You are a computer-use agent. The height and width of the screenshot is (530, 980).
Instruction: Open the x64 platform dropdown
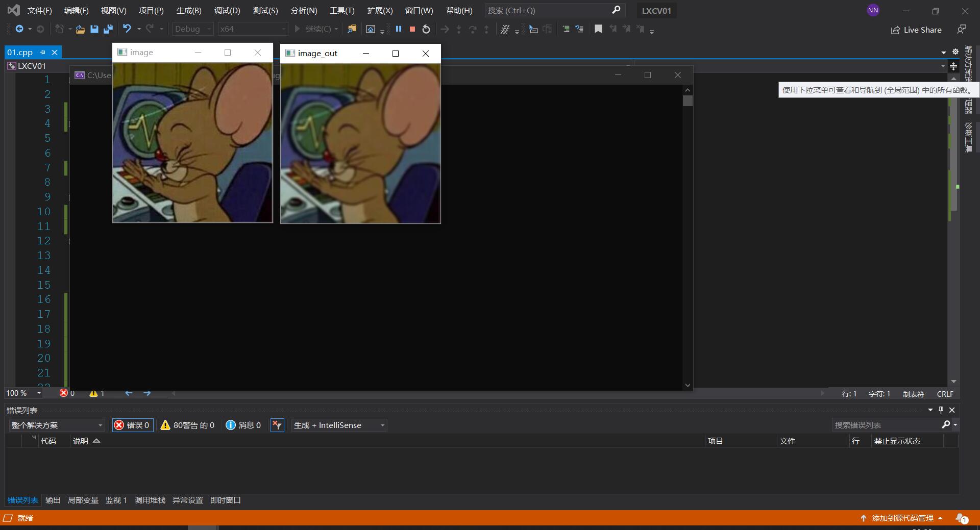[x=253, y=29]
